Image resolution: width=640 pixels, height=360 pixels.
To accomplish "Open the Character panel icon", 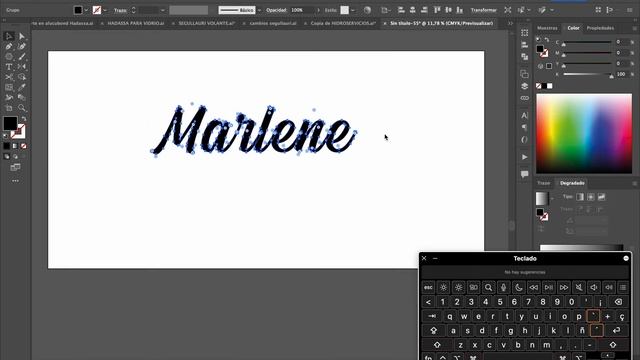I will [524, 116].
